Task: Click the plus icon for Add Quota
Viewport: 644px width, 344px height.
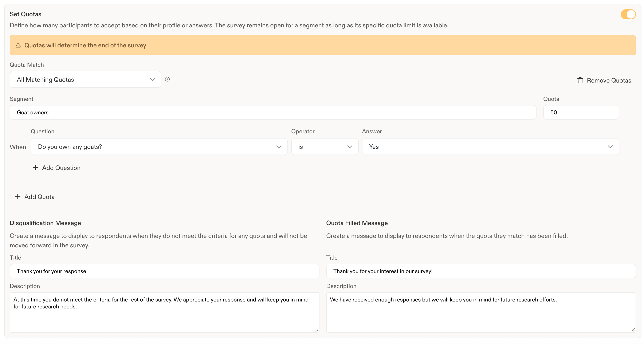Action: (17, 197)
